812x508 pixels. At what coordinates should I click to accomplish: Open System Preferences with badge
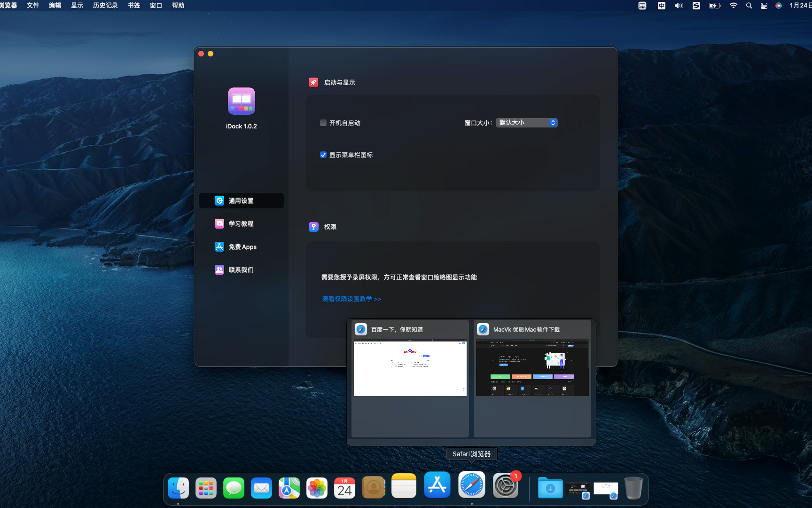(506, 486)
